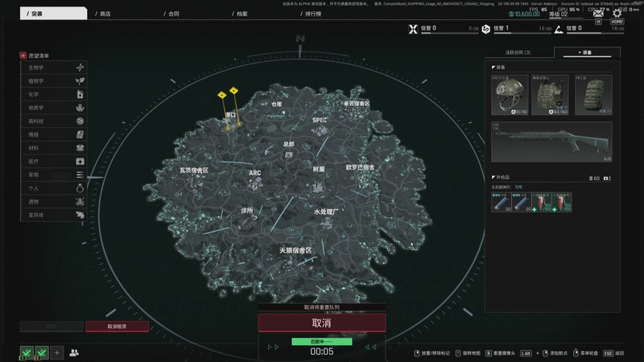This screenshot has height=362, width=644.
Task: Click the 诊所 location on the map
Action: click(x=247, y=210)
